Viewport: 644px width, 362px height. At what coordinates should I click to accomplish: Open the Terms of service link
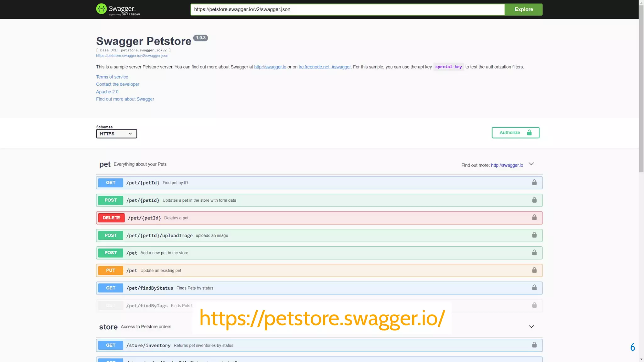(x=112, y=77)
